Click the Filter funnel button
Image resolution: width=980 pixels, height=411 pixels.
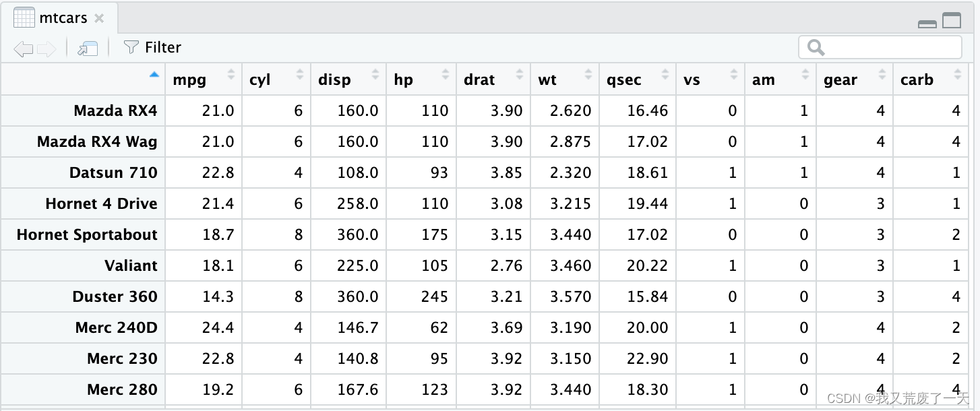coord(152,47)
